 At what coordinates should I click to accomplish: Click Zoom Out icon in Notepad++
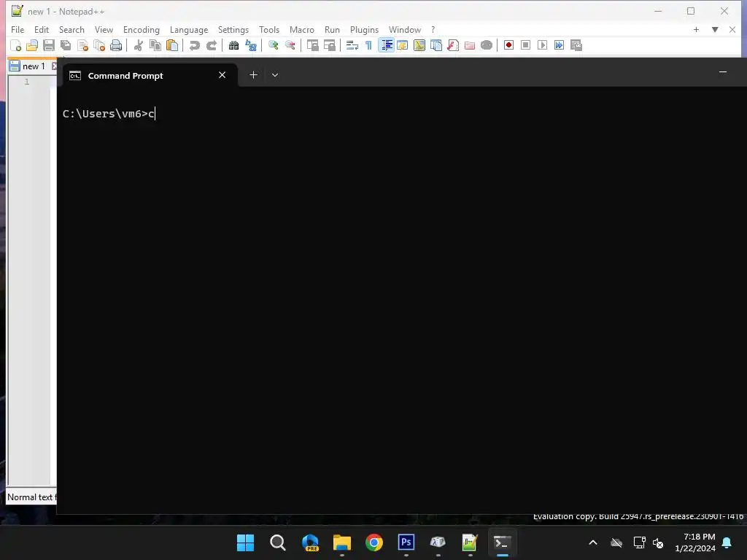click(290, 45)
